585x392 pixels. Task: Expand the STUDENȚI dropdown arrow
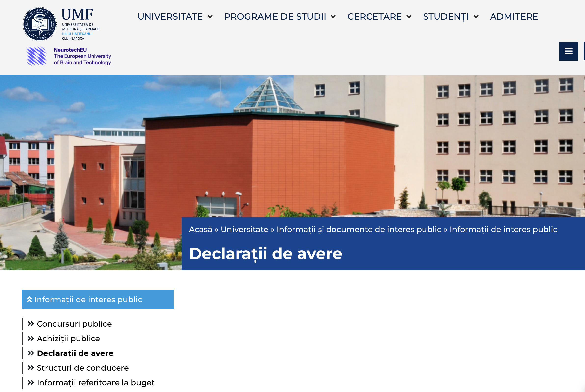476,17
